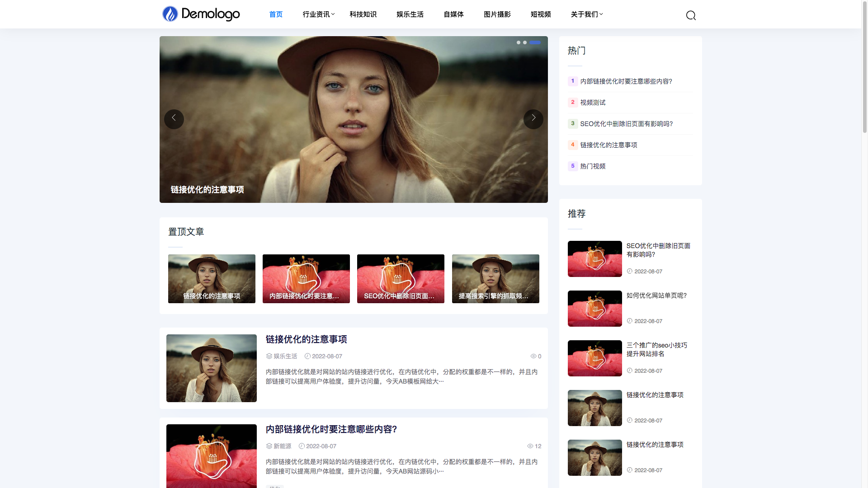868x488 pixels.
Task: Click the 新能源 category tag link
Action: (282, 446)
